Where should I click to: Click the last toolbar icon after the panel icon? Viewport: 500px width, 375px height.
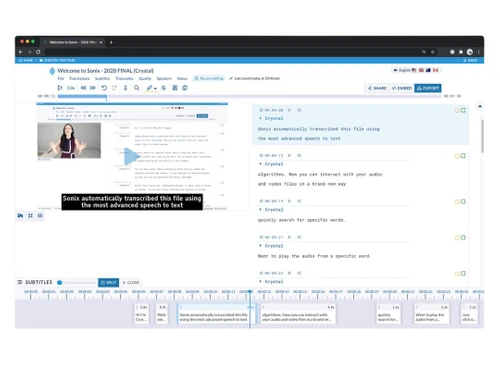point(185,88)
